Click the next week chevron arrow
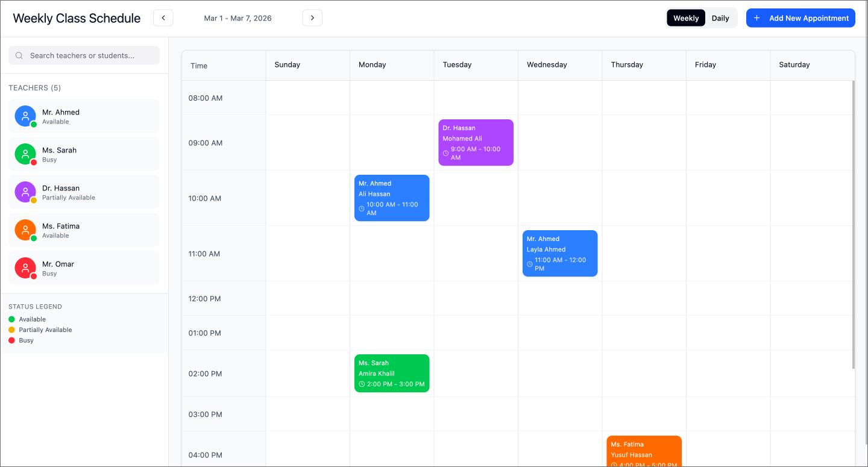The image size is (868, 467). [312, 17]
